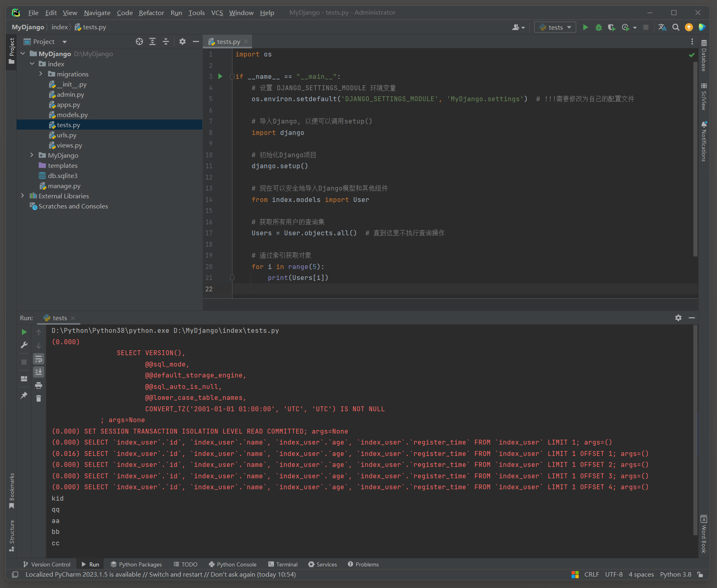Image resolution: width=717 pixels, height=588 pixels.
Task: Open Python Packages tool window
Action: [x=136, y=564]
